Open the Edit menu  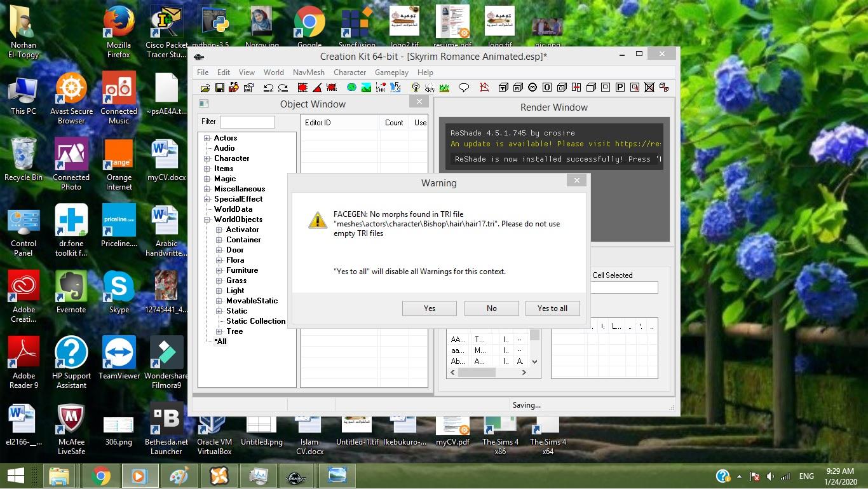click(224, 73)
